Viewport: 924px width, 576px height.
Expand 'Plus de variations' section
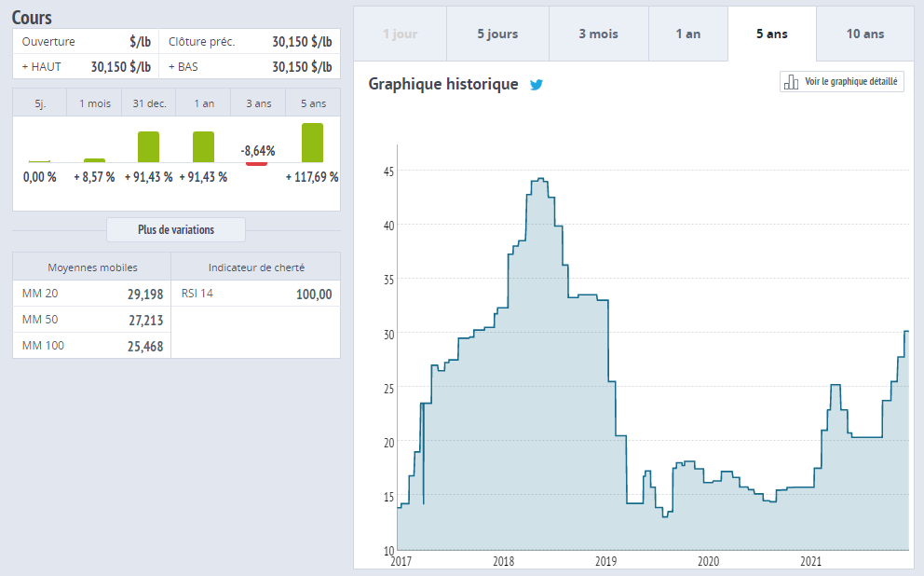click(x=176, y=230)
